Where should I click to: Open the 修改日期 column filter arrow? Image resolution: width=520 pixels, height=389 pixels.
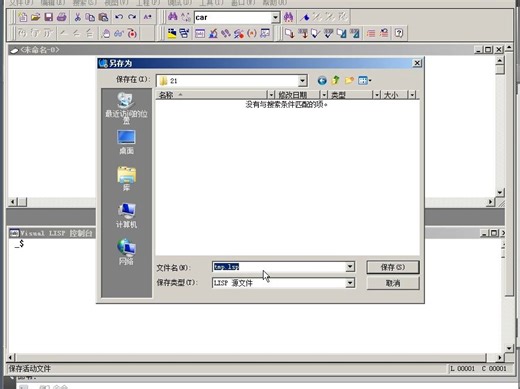pyautogui.click(x=324, y=95)
